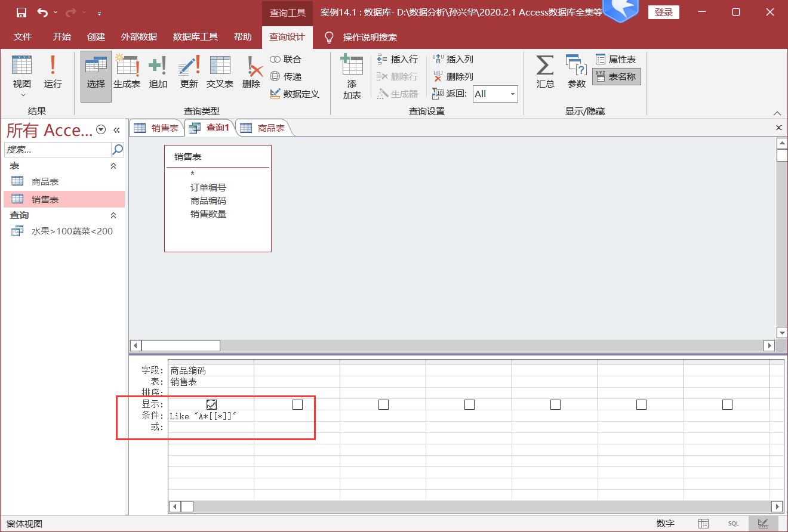Select 数据定义 data definition query
Viewport: 788px width, 532px height.
(x=294, y=94)
